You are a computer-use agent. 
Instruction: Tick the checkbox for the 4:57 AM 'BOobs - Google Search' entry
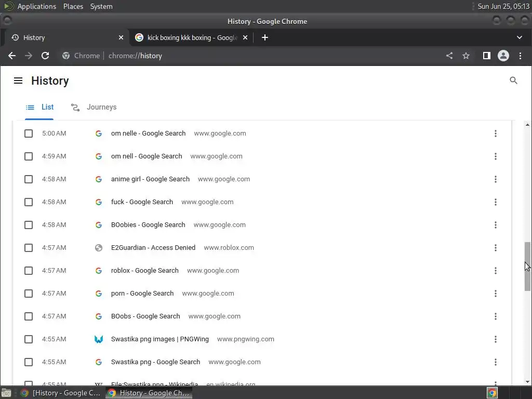coord(29,316)
